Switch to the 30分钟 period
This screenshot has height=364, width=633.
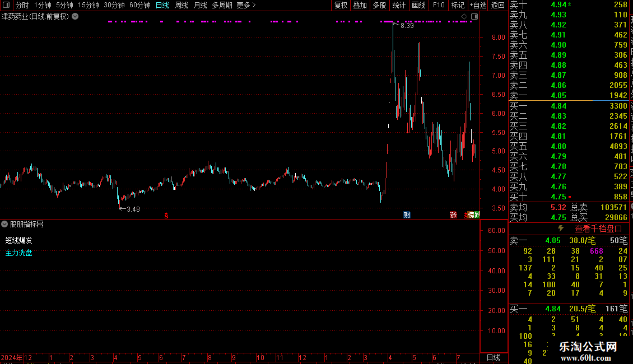point(114,5)
